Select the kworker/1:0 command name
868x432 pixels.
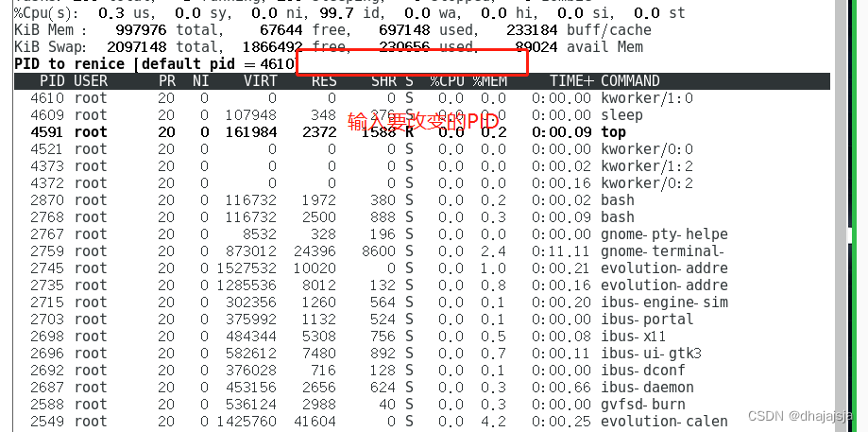click(x=647, y=98)
